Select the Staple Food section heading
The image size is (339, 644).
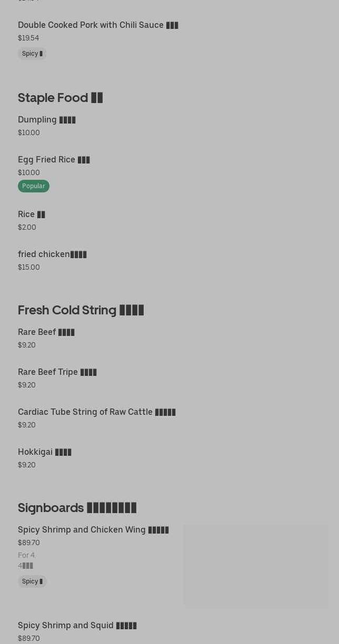point(60,98)
